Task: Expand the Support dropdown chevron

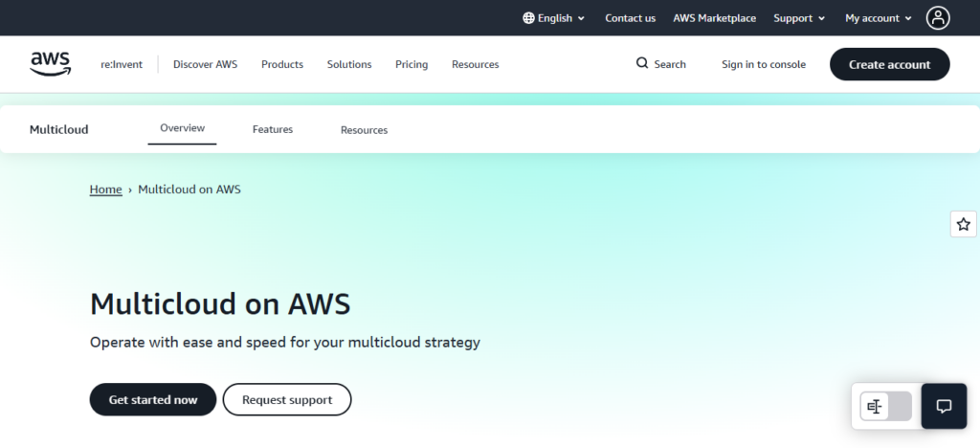Action: tap(821, 18)
